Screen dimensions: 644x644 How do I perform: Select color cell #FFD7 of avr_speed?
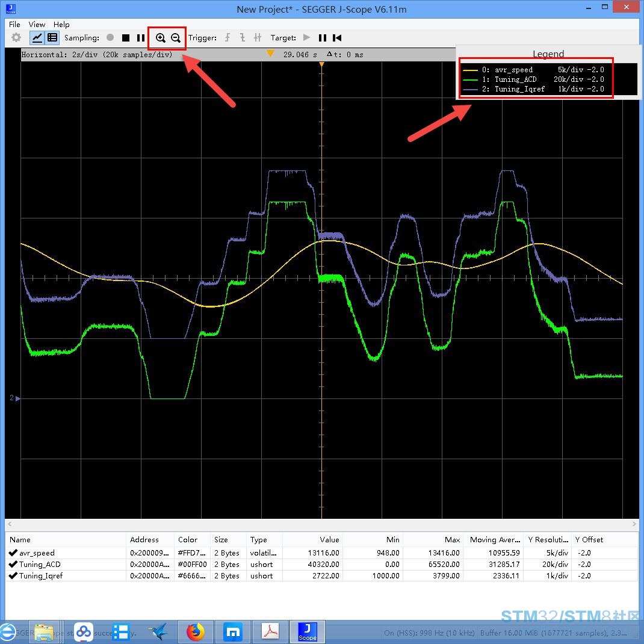point(192,553)
